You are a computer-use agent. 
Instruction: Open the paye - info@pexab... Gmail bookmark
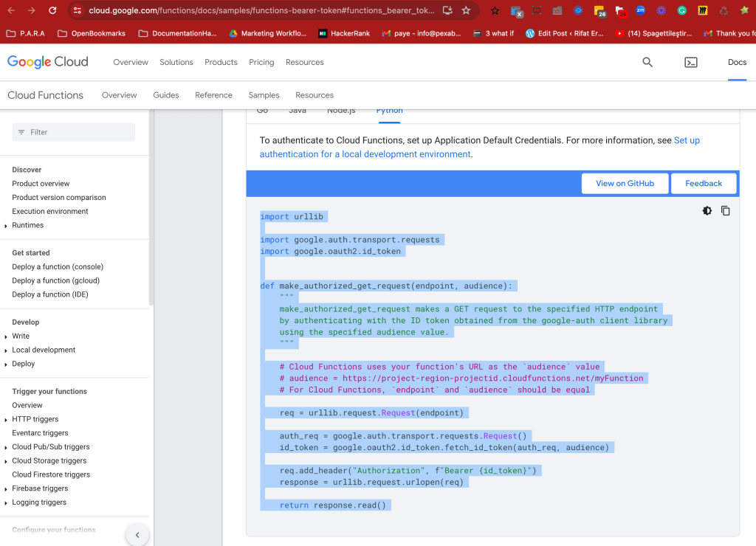(422, 33)
